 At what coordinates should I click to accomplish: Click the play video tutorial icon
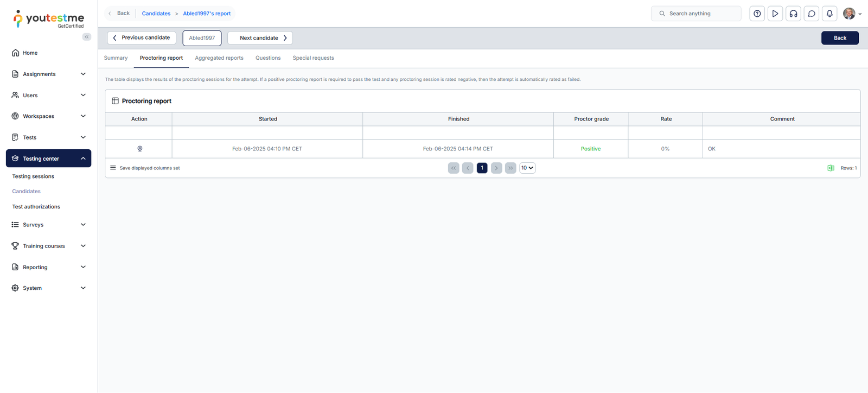[x=775, y=14]
